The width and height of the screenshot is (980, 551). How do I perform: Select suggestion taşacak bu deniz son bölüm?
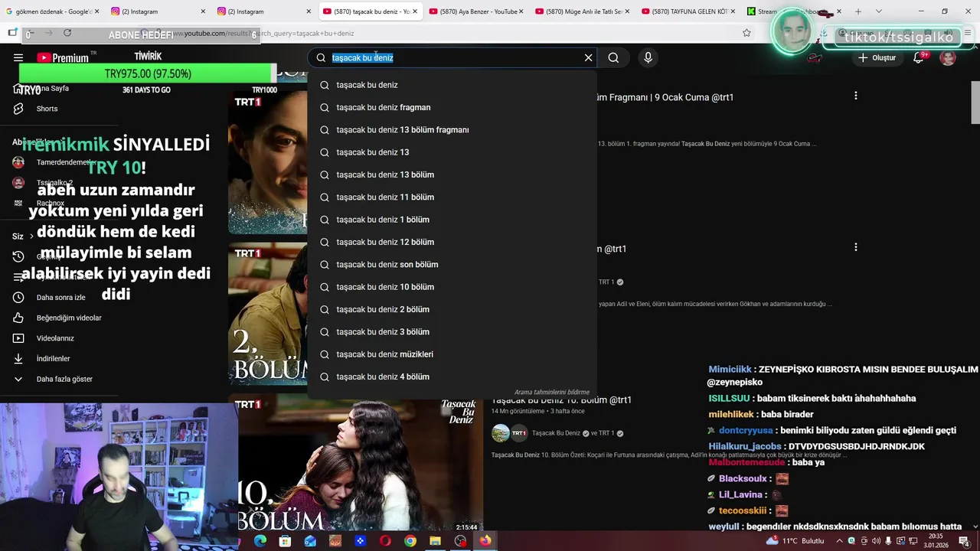point(452,264)
